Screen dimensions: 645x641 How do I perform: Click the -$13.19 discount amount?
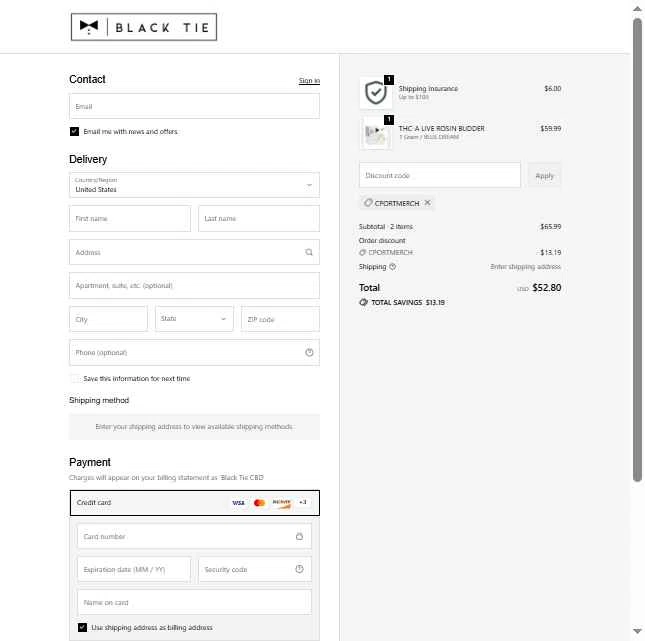click(549, 253)
